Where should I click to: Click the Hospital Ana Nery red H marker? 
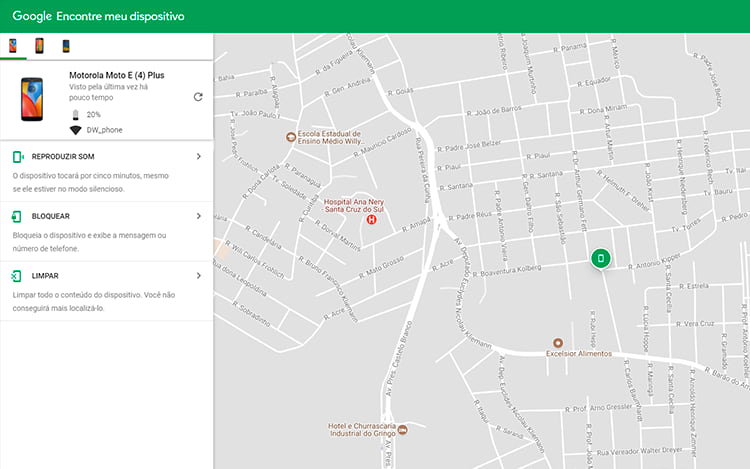tap(371, 219)
